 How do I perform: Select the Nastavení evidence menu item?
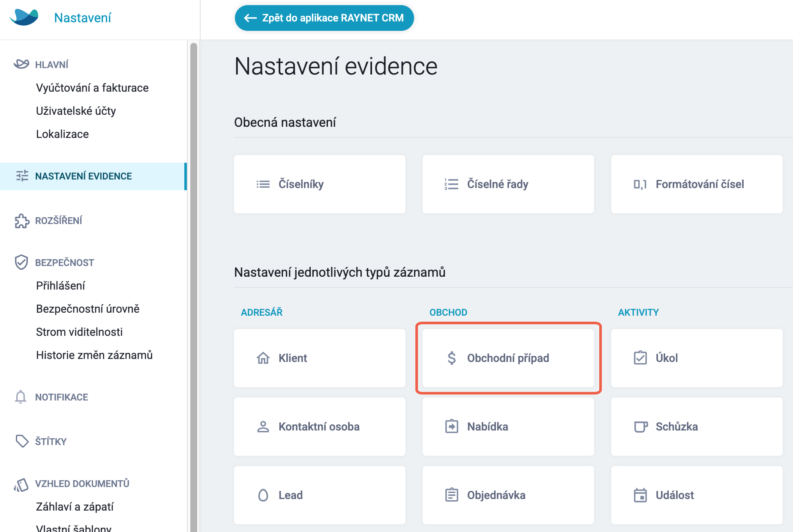93,176
